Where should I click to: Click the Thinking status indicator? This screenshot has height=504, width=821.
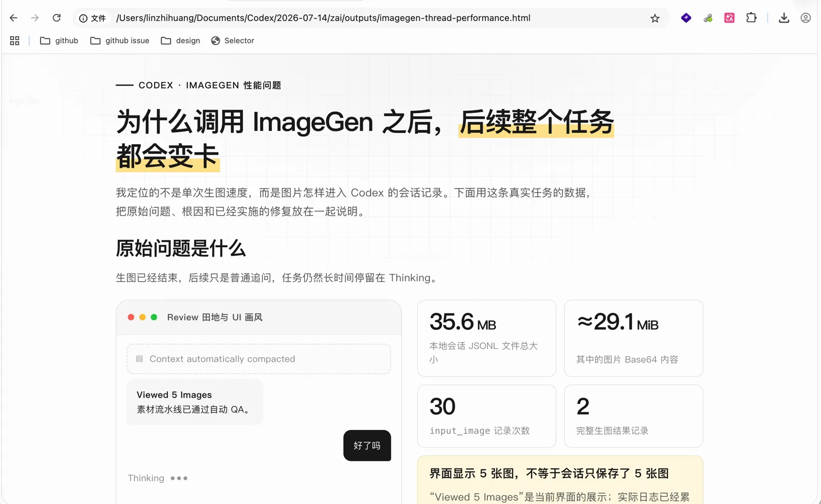click(158, 478)
